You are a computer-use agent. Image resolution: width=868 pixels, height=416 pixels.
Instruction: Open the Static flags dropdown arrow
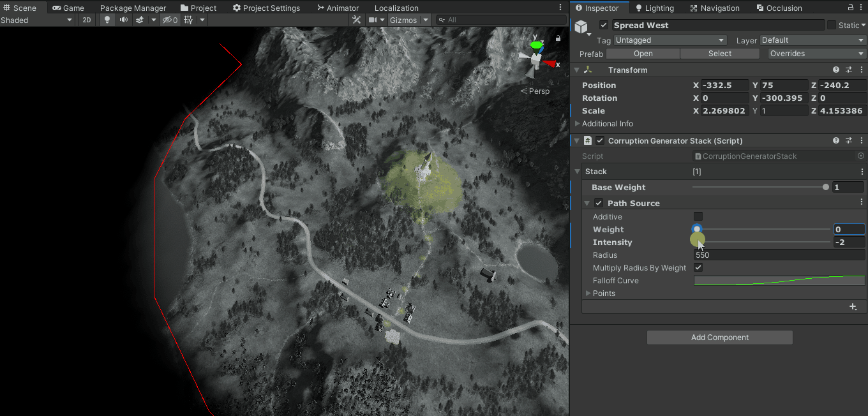(x=864, y=26)
